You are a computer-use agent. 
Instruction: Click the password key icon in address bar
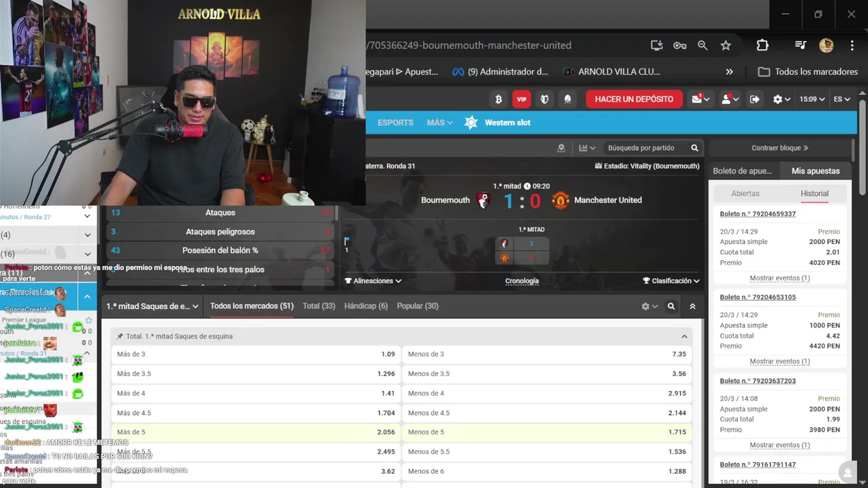679,45
